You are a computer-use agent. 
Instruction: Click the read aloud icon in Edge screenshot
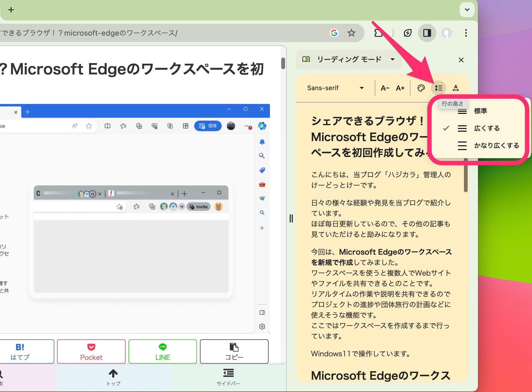75,126
